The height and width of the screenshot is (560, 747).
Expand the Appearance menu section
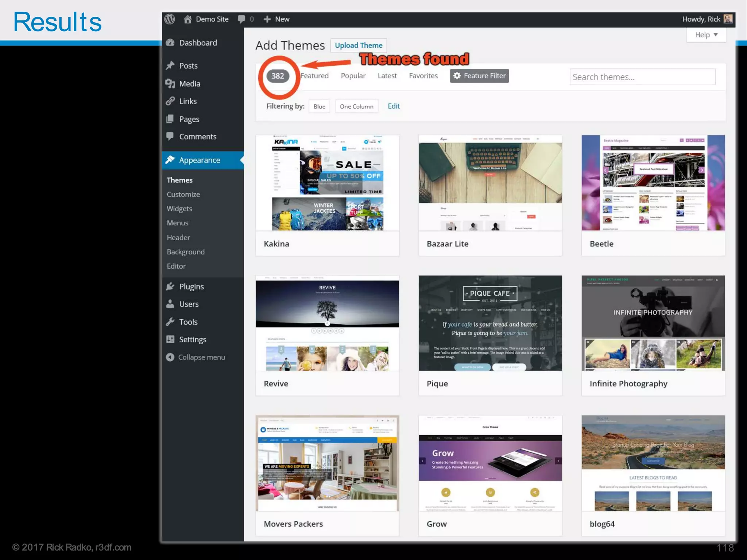(x=199, y=160)
